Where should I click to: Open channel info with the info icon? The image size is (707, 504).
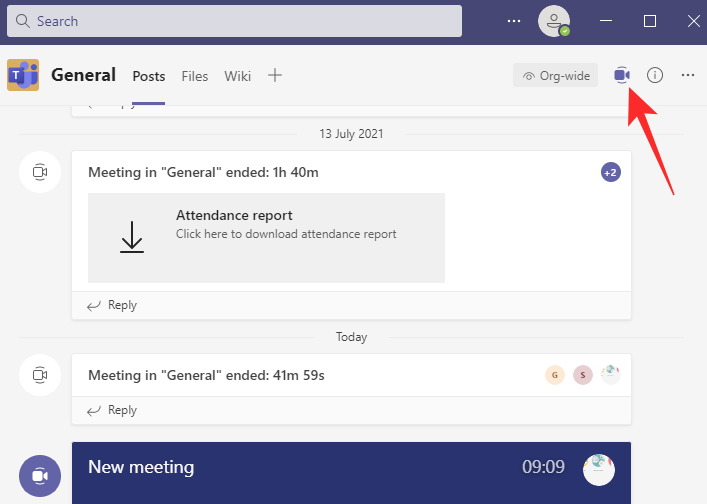[655, 75]
